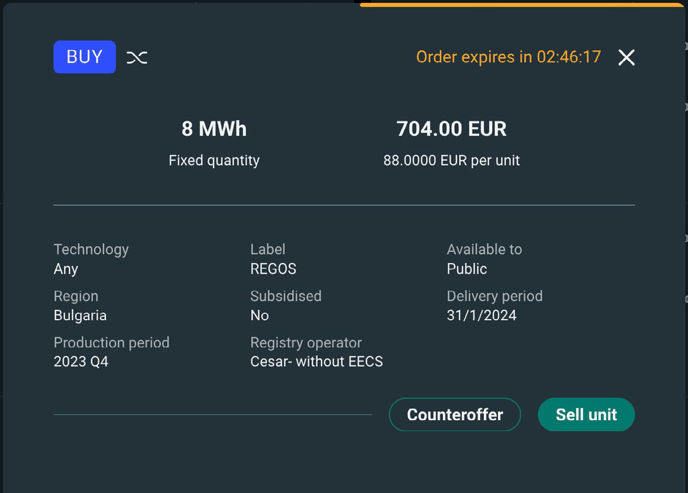Click the Sell unit button

[586, 414]
